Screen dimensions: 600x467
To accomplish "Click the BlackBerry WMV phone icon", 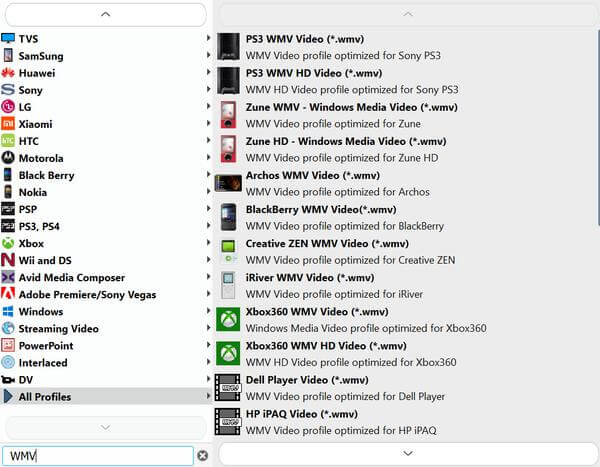I will click(228, 217).
